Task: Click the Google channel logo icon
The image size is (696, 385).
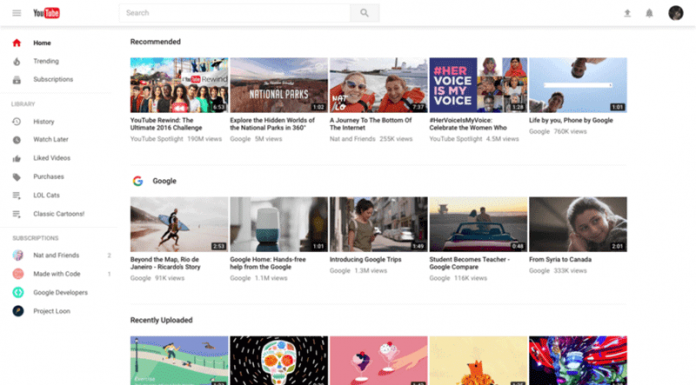Action: (138, 181)
